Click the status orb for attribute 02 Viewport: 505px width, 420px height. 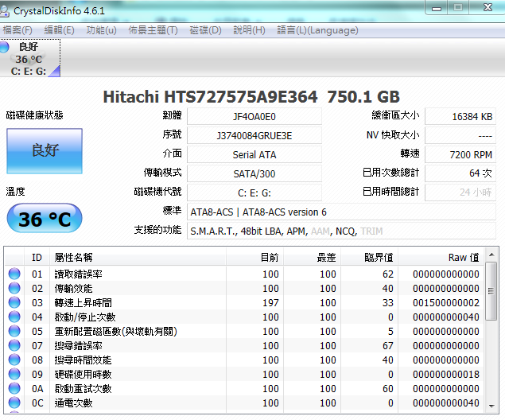point(14,288)
